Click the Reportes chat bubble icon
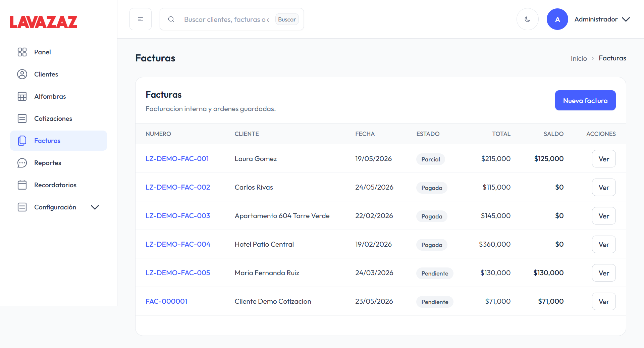The width and height of the screenshot is (644, 348). pyautogui.click(x=22, y=163)
